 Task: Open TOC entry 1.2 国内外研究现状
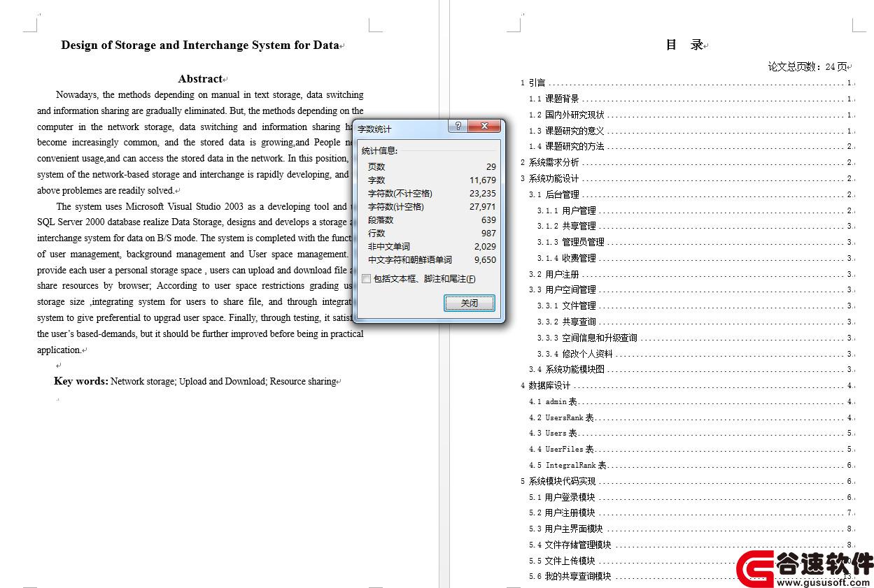[691, 115]
